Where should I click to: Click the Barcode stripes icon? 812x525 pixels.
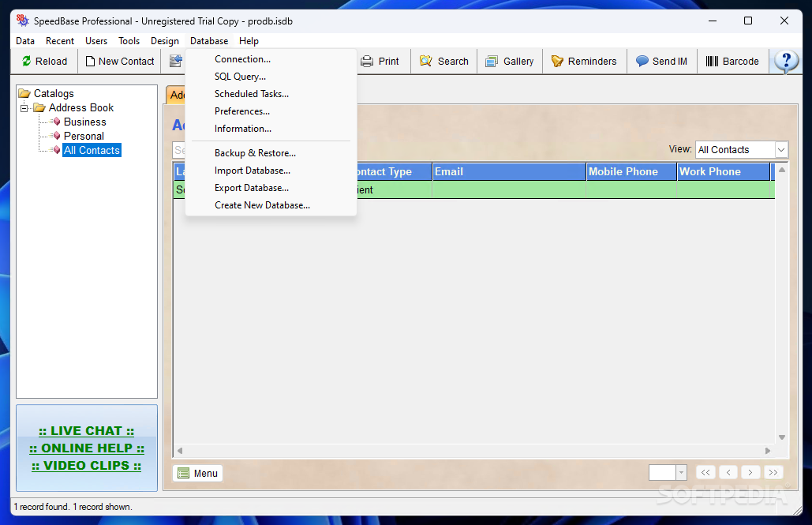[712, 61]
